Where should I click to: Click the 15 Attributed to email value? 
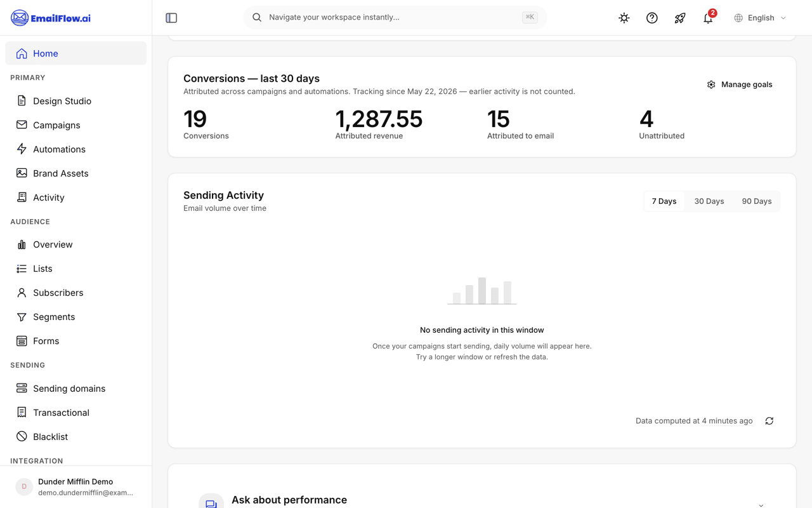[499, 119]
